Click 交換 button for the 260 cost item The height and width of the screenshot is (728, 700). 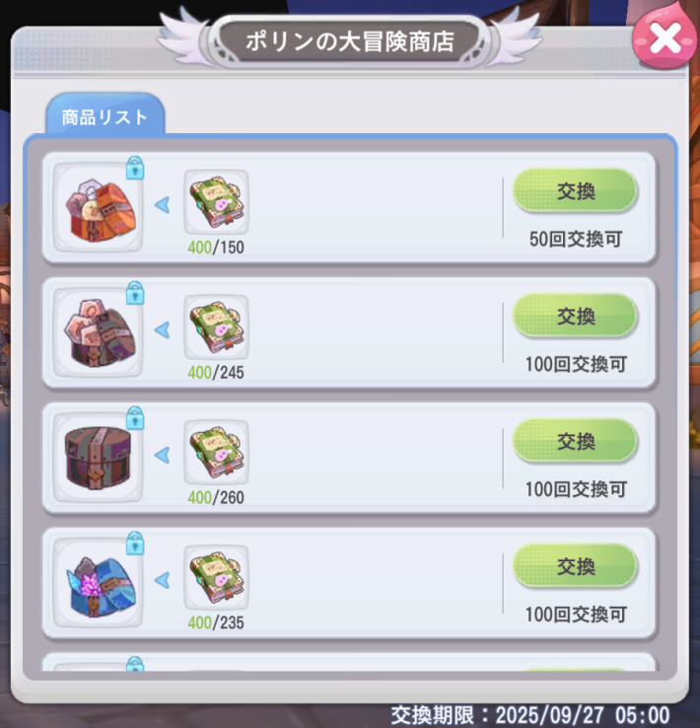pos(575,442)
